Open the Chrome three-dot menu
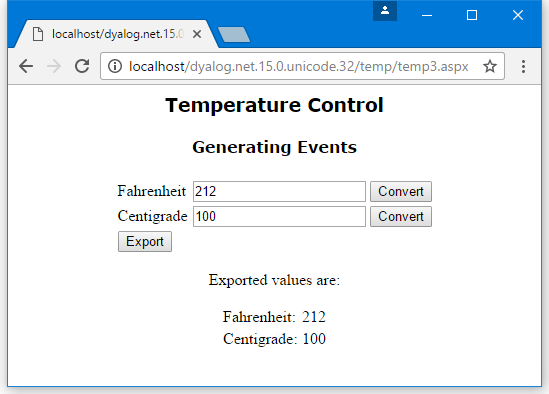The image size is (549, 394). (523, 66)
